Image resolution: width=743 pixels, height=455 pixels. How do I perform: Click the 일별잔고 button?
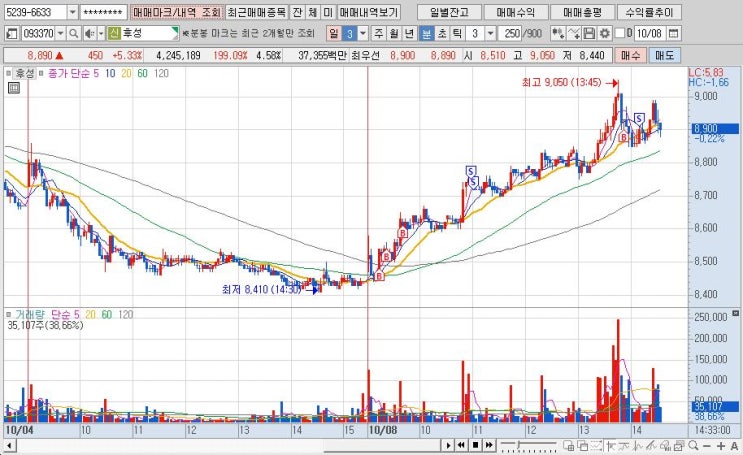pyautogui.click(x=449, y=12)
